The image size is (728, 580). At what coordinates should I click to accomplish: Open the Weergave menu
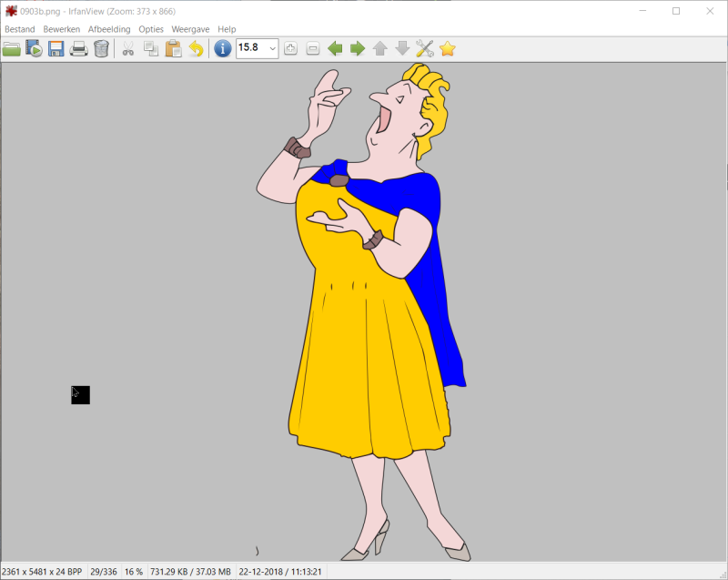190,29
